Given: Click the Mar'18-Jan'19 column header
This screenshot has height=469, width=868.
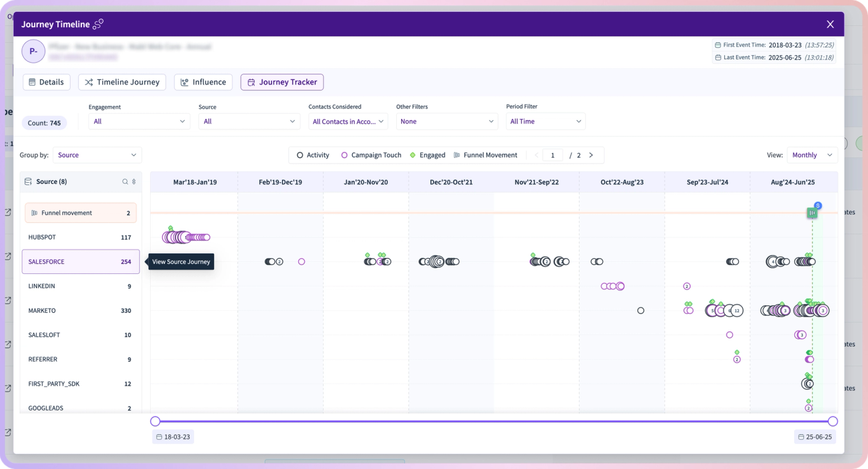Looking at the screenshot, I should pos(195,182).
